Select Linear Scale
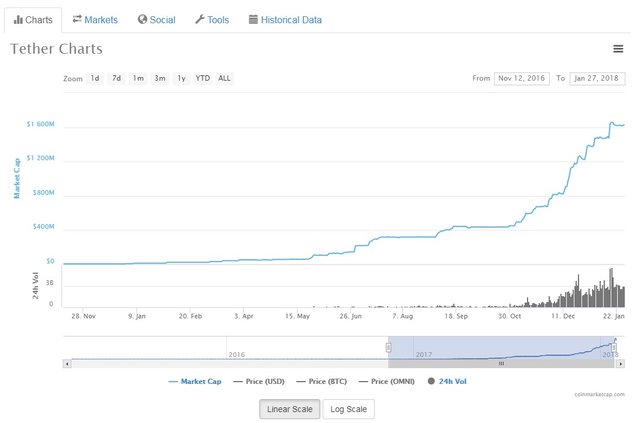Screen dimensions: 640x423 [x=290, y=409]
